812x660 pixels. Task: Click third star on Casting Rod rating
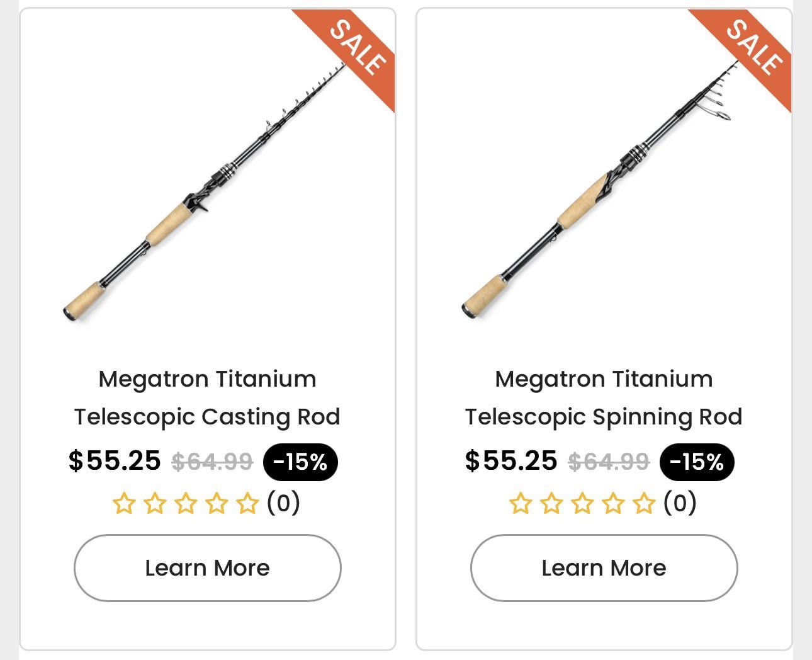point(186,504)
